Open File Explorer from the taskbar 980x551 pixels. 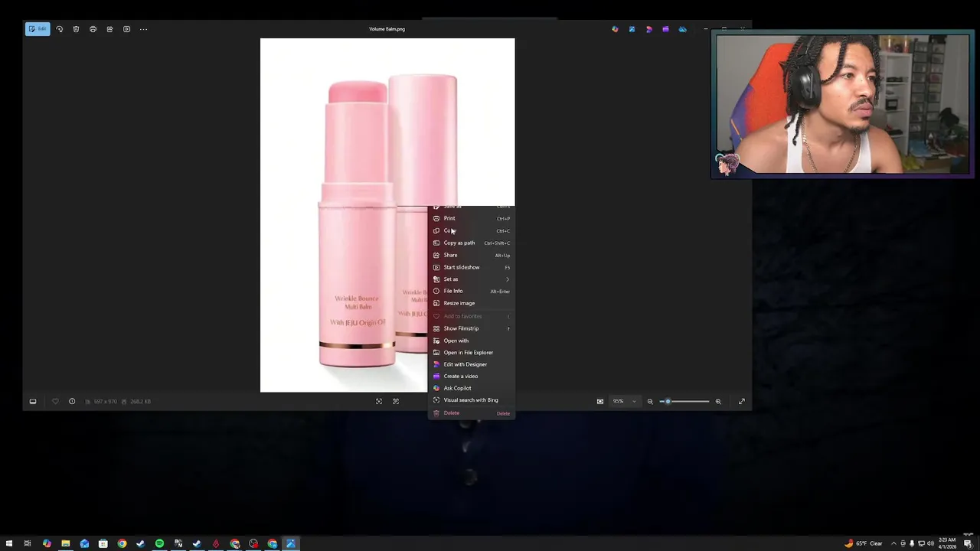[x=65, y=543]
